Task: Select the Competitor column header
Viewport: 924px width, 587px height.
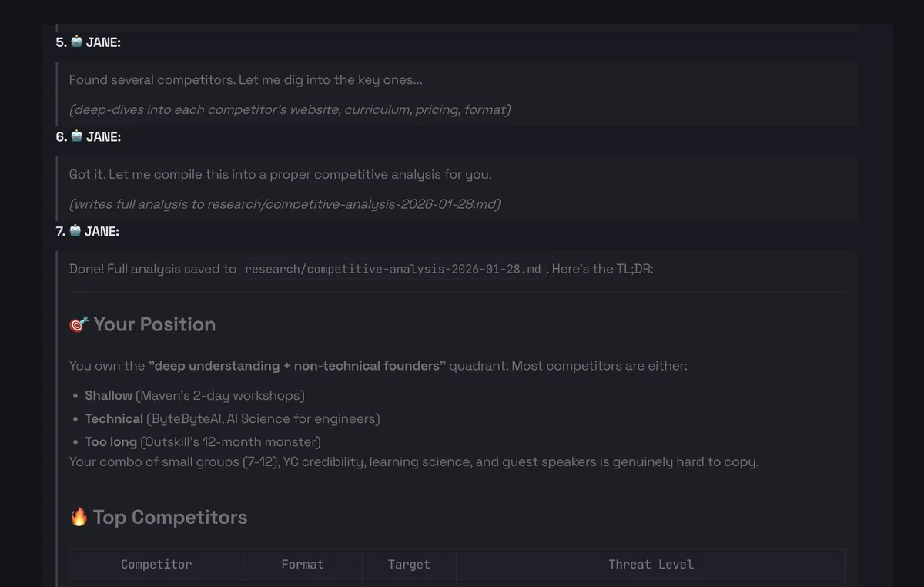Action: click(156, 565)
